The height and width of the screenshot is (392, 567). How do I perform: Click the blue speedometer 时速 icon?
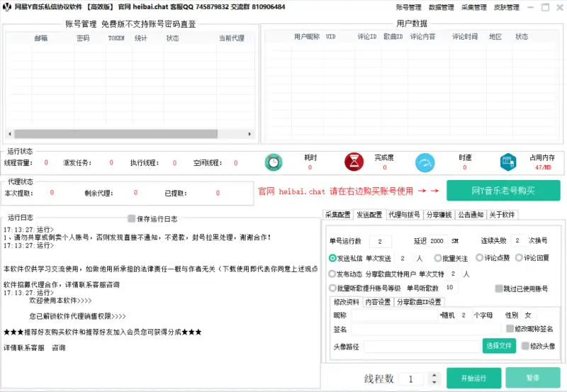pos(425,162)
